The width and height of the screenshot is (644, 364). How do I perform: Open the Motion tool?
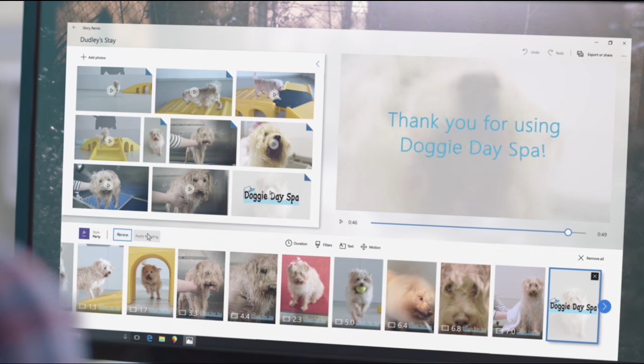tap(370, 247)
